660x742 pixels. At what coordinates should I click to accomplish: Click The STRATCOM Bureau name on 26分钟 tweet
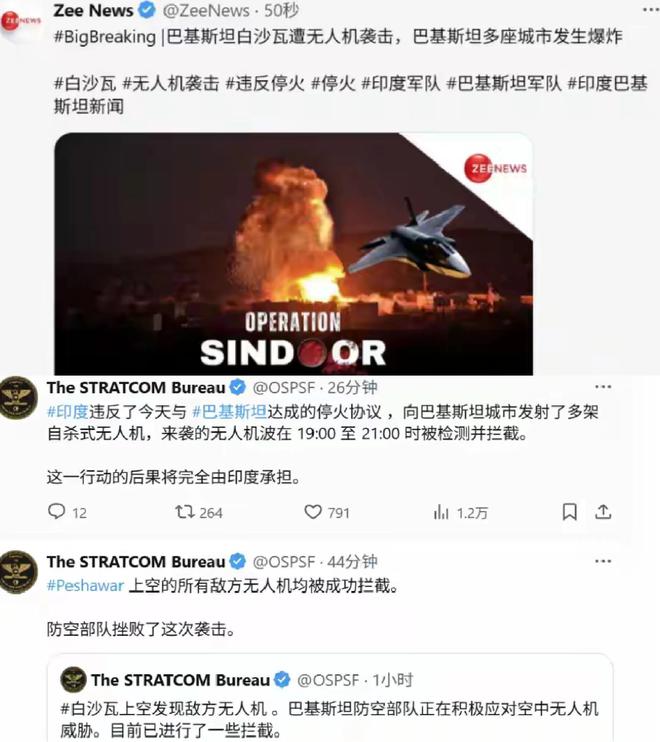click(x=136, y=388)
